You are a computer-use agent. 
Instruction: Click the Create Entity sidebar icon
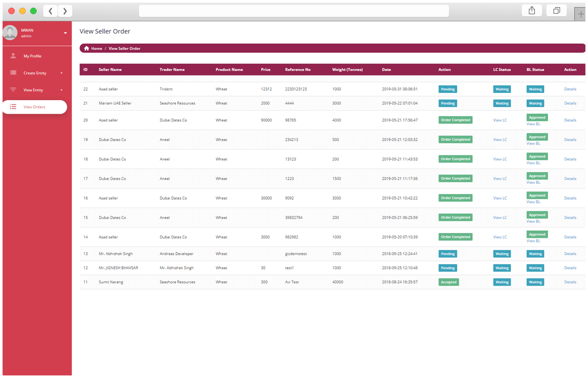click(x=13, y=73)
